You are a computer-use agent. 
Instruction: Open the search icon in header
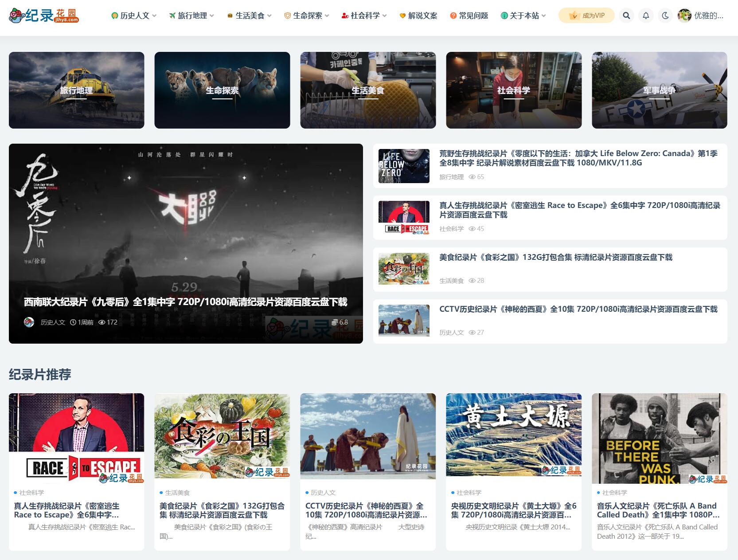pyautogui.click(x=626, y=16)
